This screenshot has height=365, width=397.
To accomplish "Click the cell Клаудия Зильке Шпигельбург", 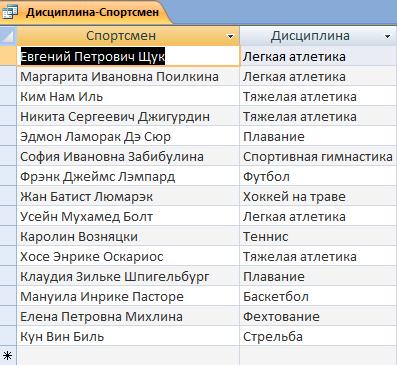I will (x=128, y=276).
